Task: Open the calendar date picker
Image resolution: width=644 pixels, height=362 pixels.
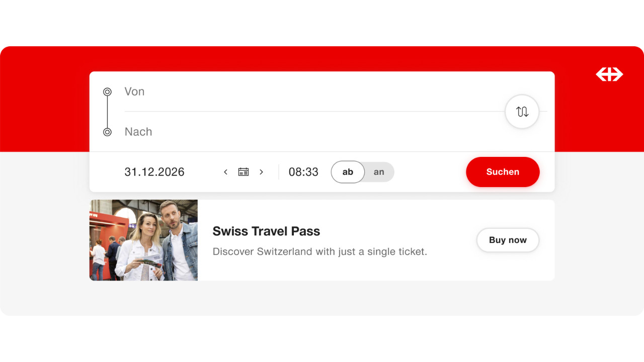Action: 244,172
